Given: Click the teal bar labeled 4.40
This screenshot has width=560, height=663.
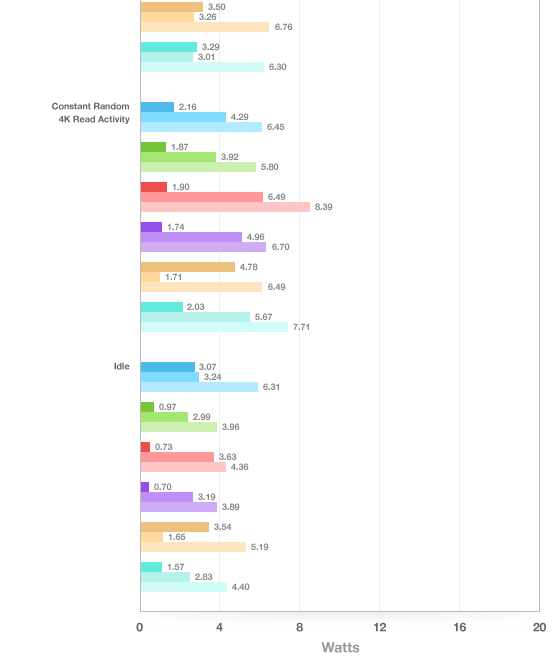Looking at the screenshot, I should click(184, 587).
